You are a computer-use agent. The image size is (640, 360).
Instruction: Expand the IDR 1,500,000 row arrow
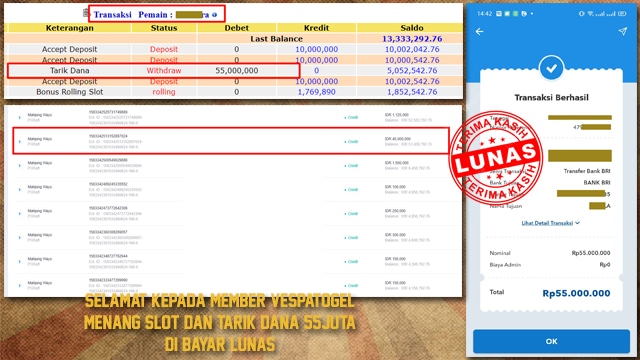coord(19,166)
